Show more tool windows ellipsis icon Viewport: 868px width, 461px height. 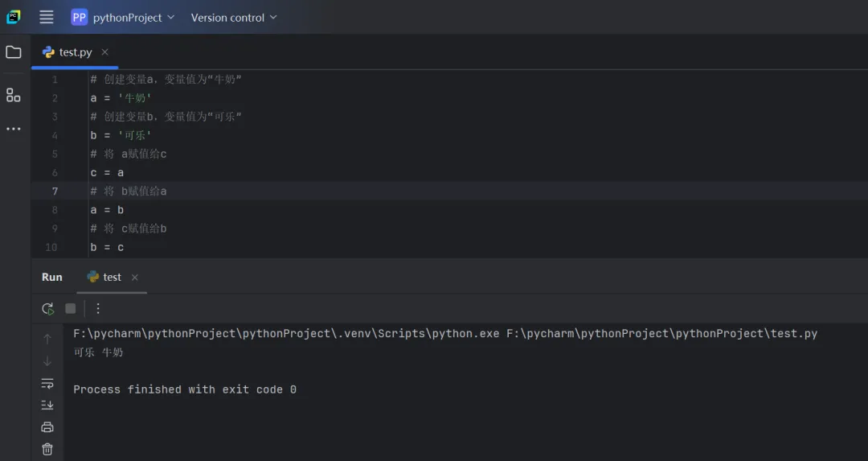(x=14, y=129)
